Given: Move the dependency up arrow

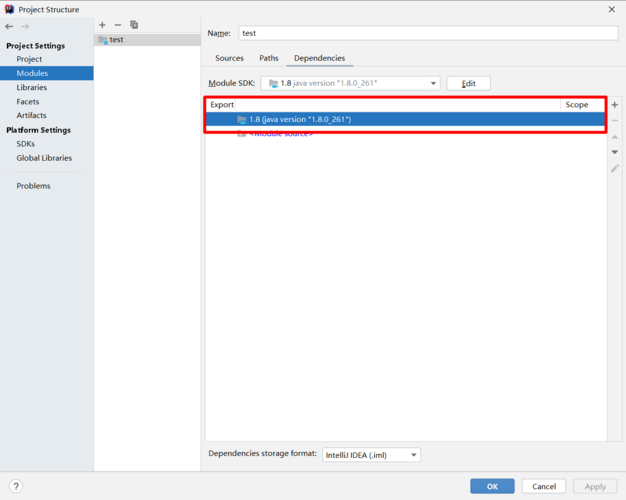Looking at the screenshot, I should point(615,137).
